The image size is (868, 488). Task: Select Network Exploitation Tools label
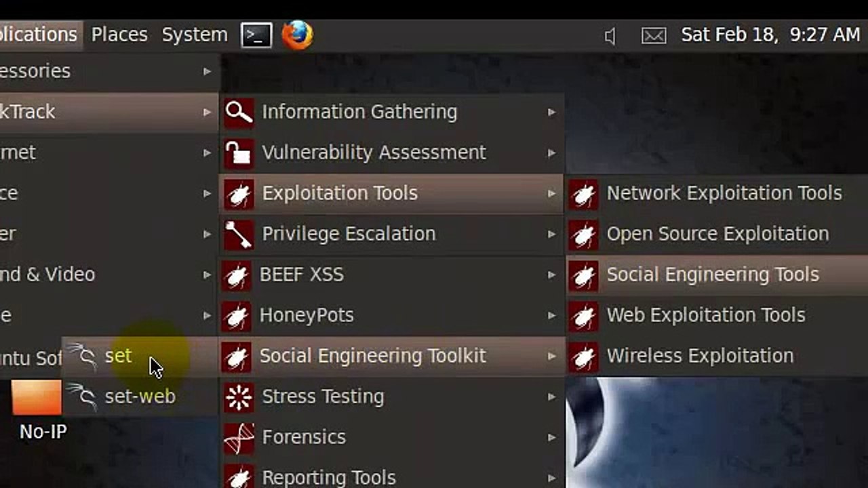[x=724, y=194]
